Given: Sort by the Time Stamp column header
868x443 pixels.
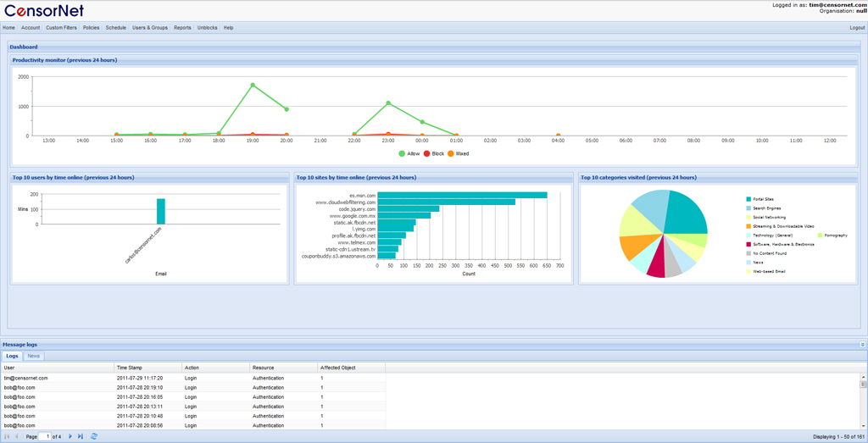Looking at the screenshot, I should [x=147, y=368].
